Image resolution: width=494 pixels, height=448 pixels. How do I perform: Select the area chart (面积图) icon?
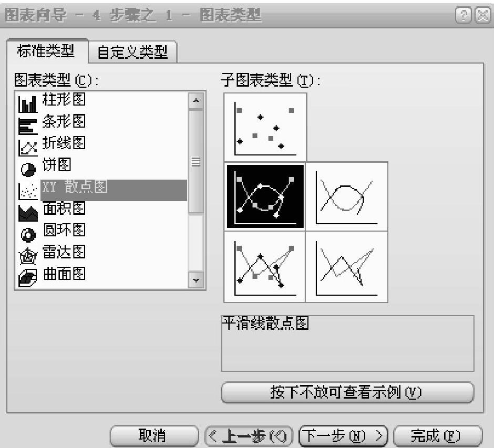coord(28,213)
